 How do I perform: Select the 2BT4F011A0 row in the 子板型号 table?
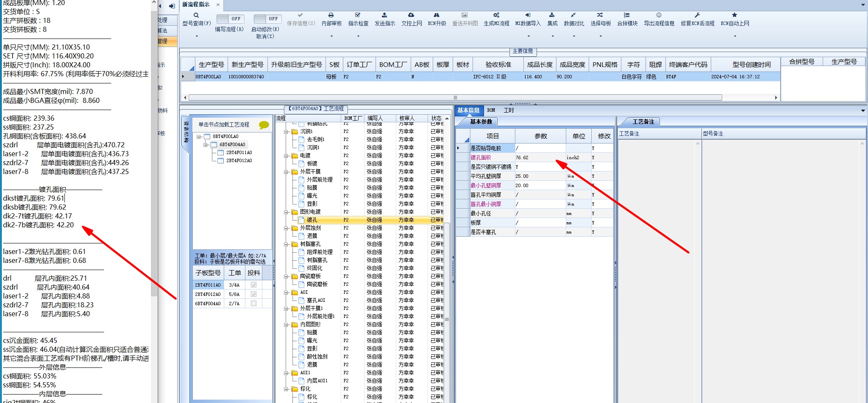pyautogui.click(x=233, y=285)
